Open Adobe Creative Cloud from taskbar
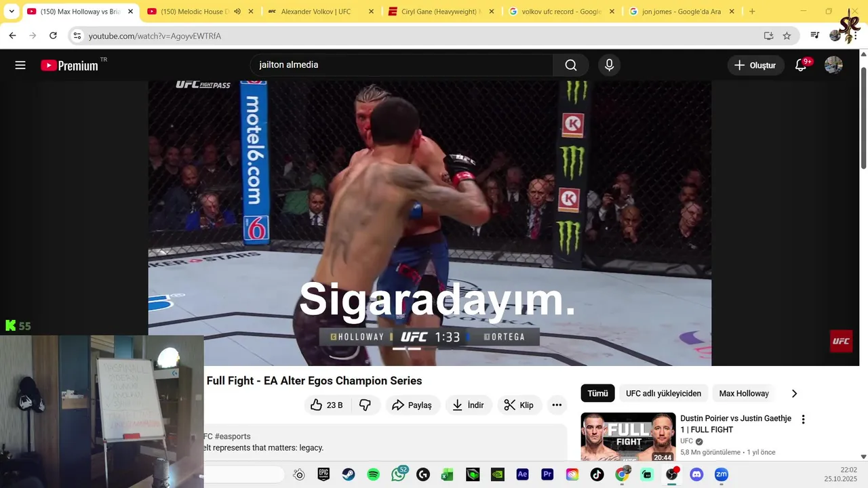Image resolution: width=868 pixels, height=488 pixels. (572, 474)
